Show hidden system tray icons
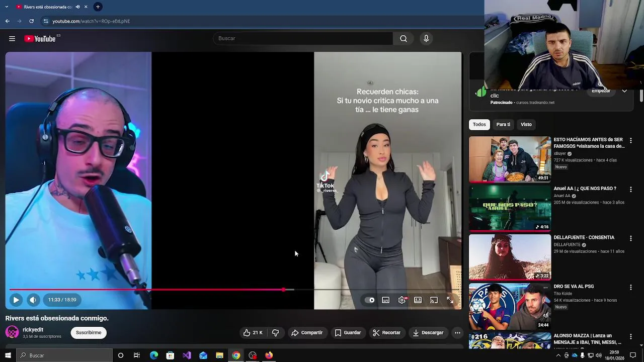The image size is (644, 362). coord(558,355)
